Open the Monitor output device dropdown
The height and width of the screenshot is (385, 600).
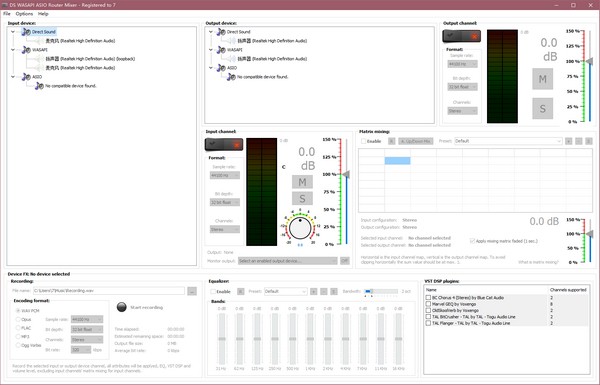(x=287, y=261)
